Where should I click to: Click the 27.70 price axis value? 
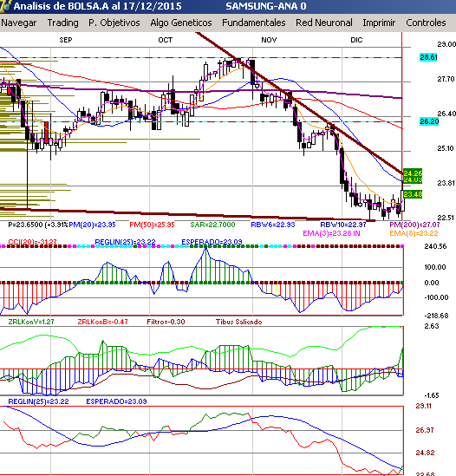pyautogui.click(x=446, y=79)
